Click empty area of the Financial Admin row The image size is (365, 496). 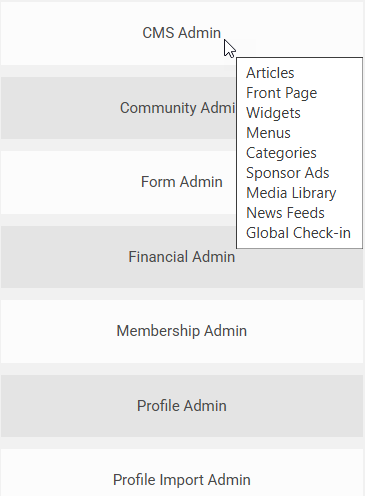tap(63, 257)
